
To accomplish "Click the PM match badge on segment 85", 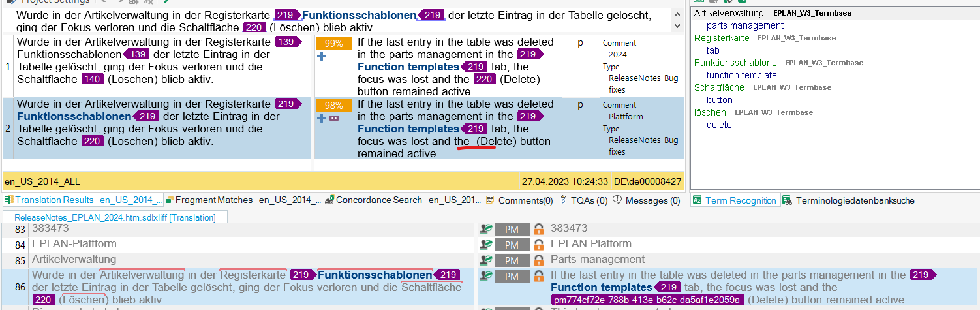I will pos(512,260).
